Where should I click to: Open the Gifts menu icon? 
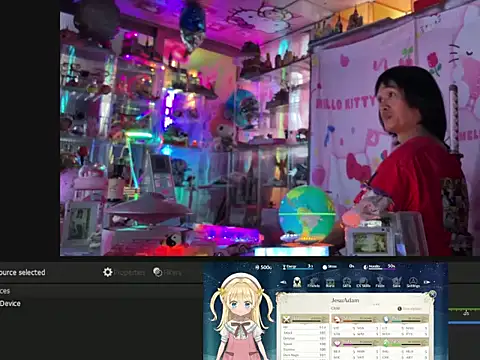pos(347,283)
